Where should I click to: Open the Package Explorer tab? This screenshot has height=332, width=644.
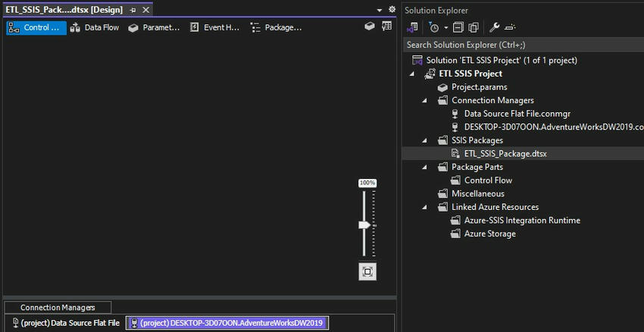(276, 27)
